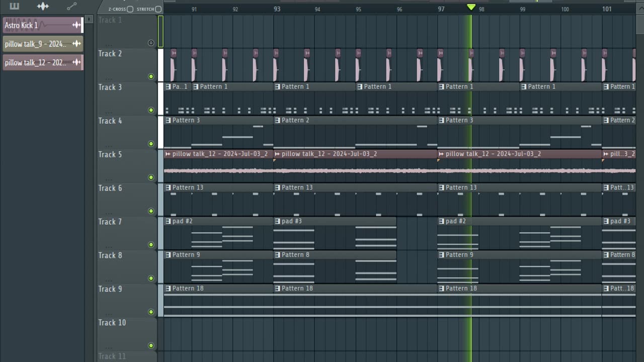Click Track 6 Pattern 13 clip icon at bar 93

click(277, 188)
